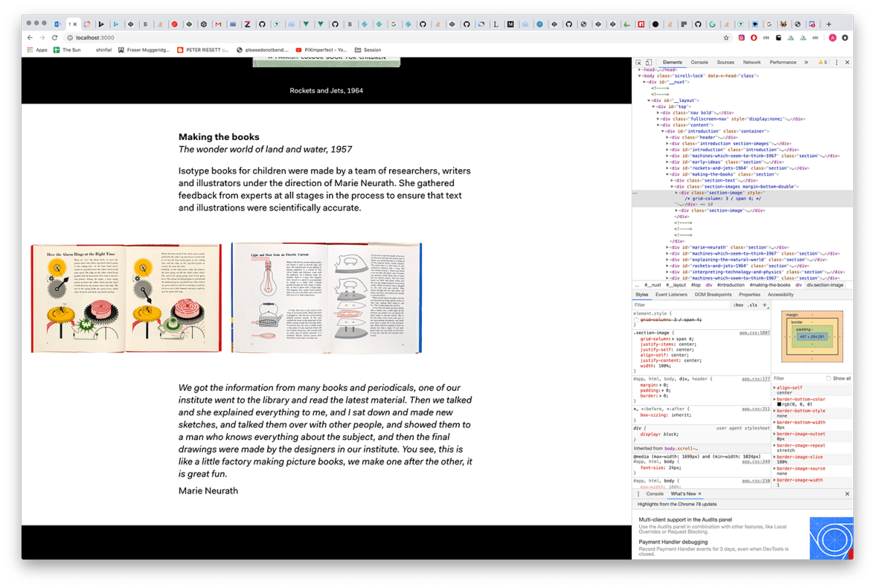Viewport: 875px width, 588px height.
Task: Close the What's New drawer tab
Action: (700, 494)
